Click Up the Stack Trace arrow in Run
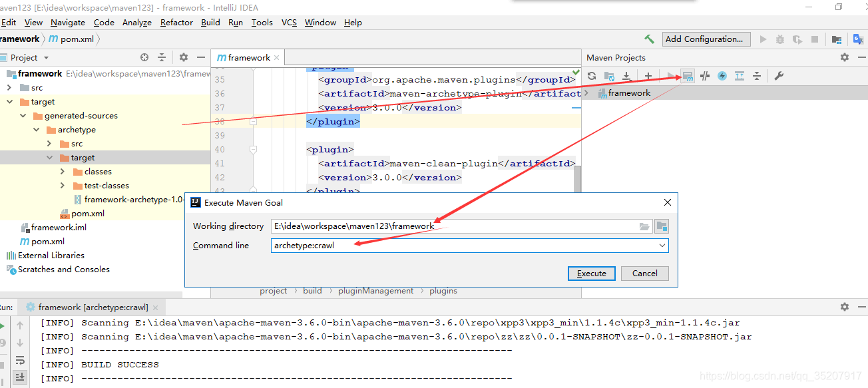This screenshot has width=868, height=388. point(21,325)
